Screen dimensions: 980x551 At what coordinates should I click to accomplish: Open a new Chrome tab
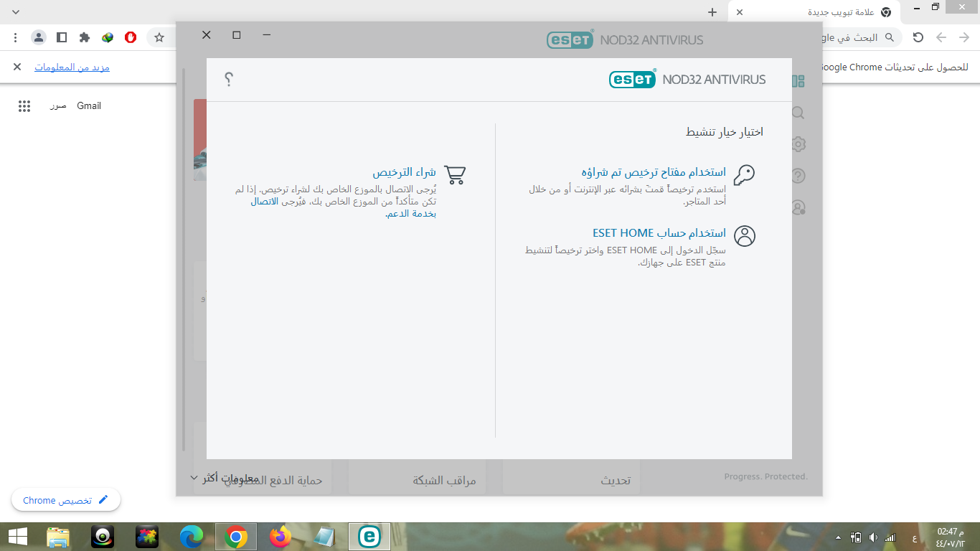(x=712, y=12)
